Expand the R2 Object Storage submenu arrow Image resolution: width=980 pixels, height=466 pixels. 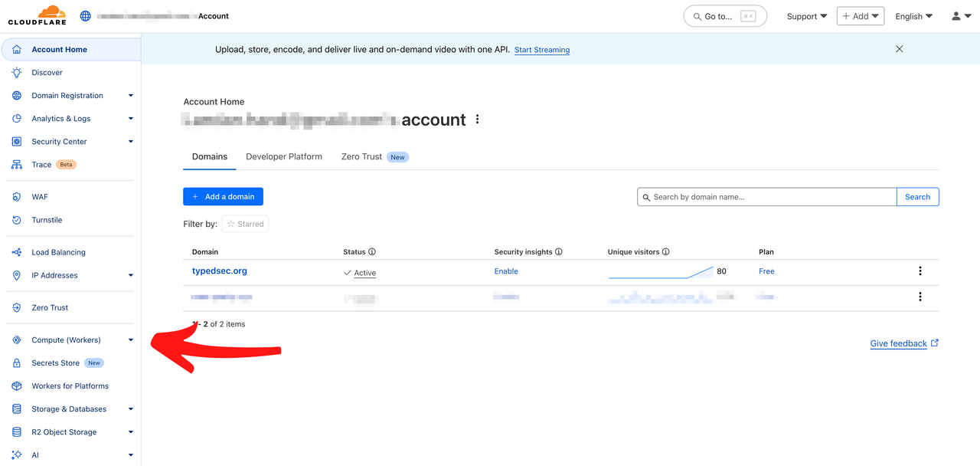[x=131, y=432]
